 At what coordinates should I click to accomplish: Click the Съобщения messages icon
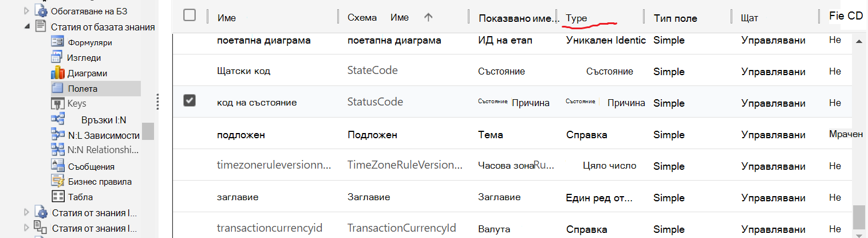coord(57,166)
